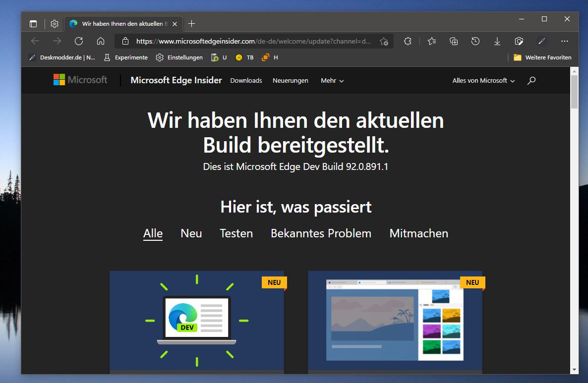
Task: Click the scrollbar down arrow
Action: tap(574, 370)
